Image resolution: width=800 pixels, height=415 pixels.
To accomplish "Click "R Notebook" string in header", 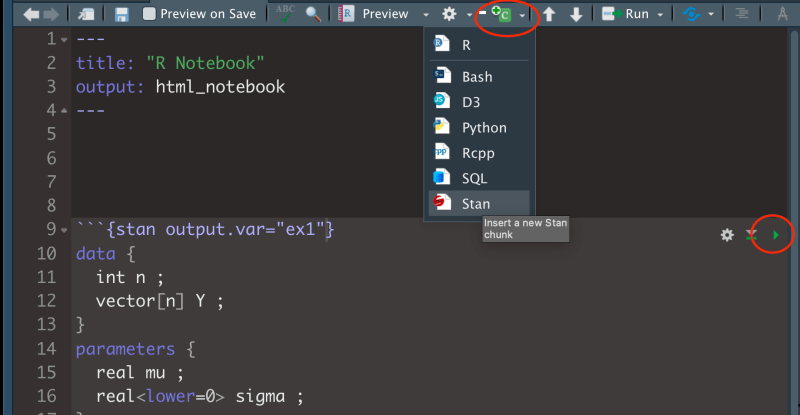I will [206, 63].
